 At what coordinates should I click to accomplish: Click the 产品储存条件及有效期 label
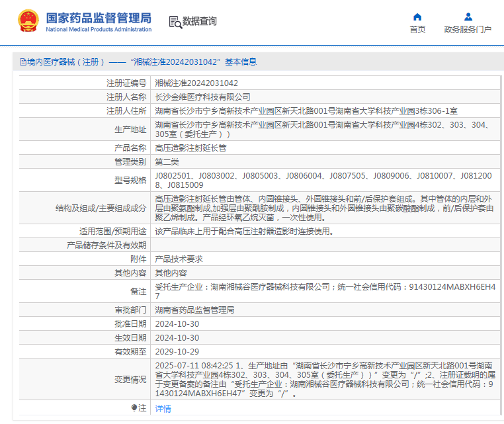pos(106,245)
